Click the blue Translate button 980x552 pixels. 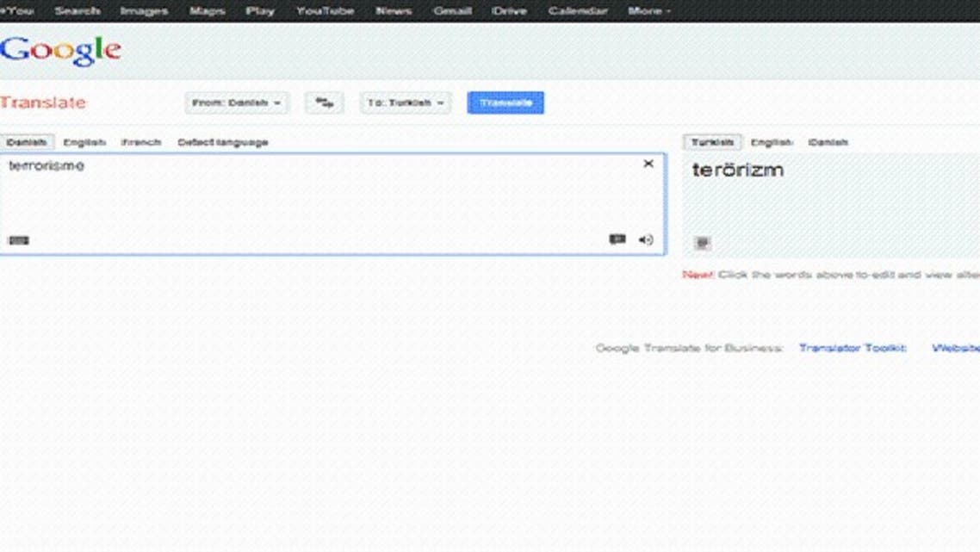pyautogui.click(x=506, y=102)
